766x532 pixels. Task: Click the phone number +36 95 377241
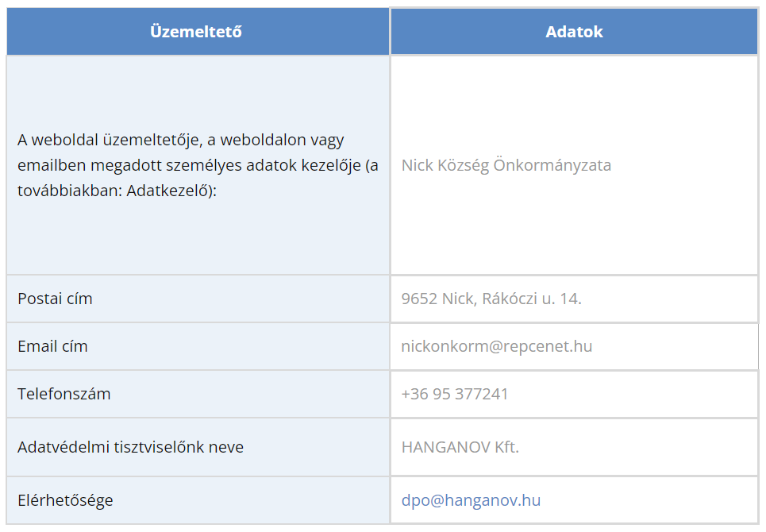(x=455, y=395)
